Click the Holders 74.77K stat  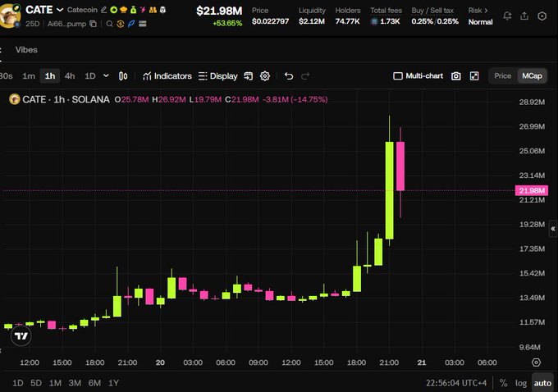point(348,16)
